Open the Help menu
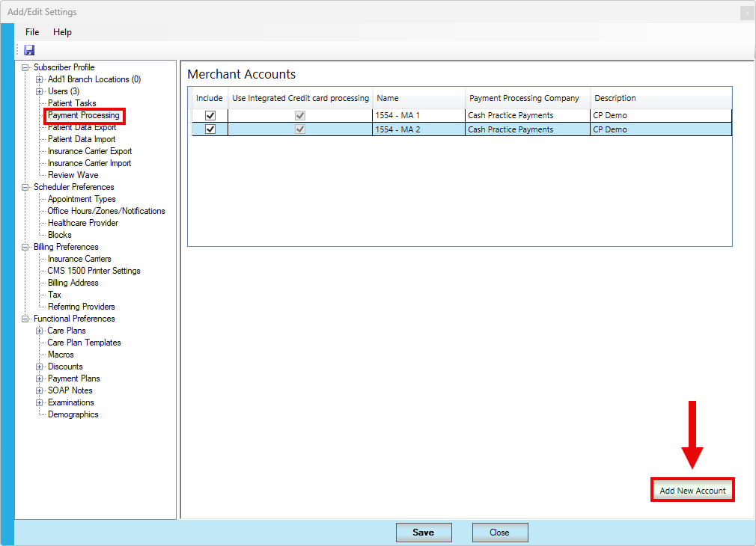This screenshot has width=756, height=546. tap(62, 32)
